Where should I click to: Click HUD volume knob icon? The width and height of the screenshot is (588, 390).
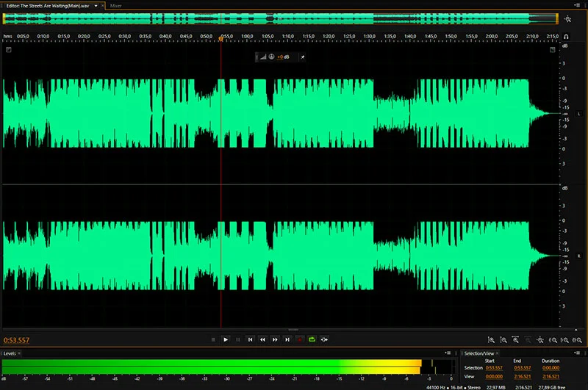[271, 57]
